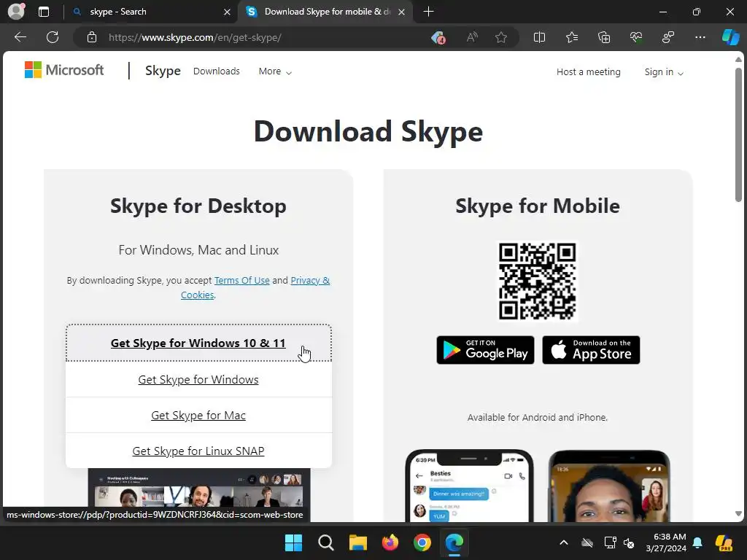Viewport: 747px width, 560px height.
Task: Choose Get Skype for Mac option
Action: (198, 415)
